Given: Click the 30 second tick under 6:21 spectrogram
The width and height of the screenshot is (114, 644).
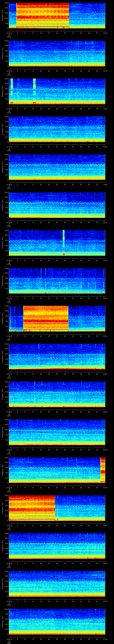Looking at the screenshot, I should point(57,298).
